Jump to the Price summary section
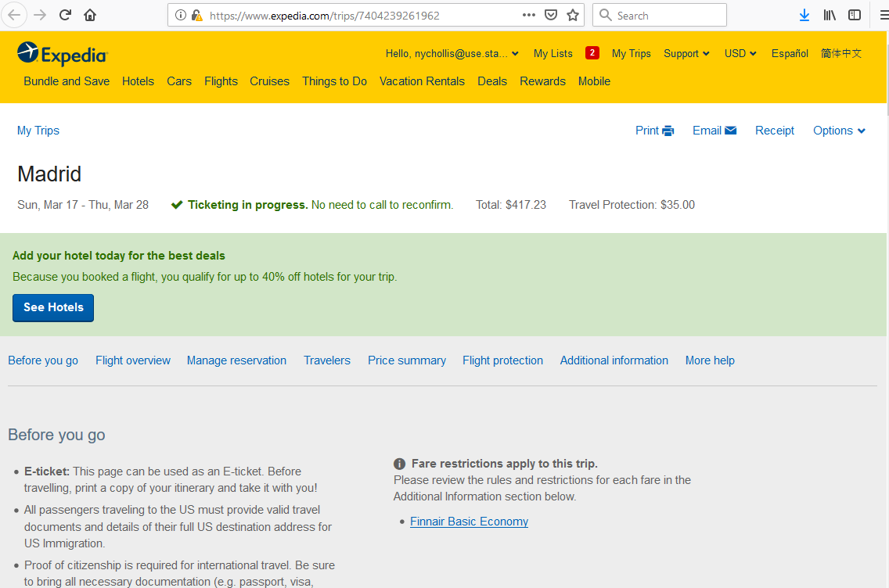The width and height of the screenshot is (889, 588). (406, 360)
